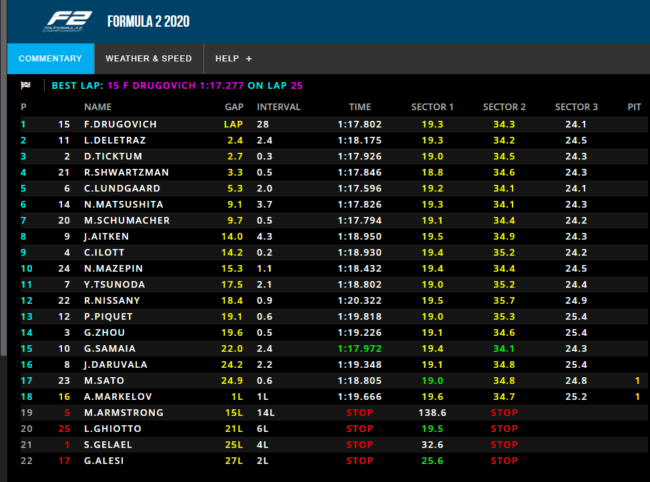
Task: Click Gelael's 32.6 sector 1 value
Action: (x=432, y=445)
